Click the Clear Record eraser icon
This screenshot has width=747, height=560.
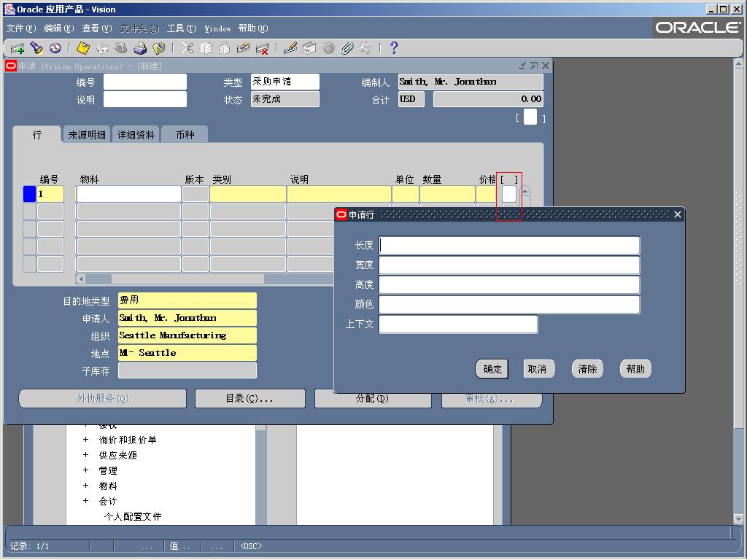coord(243,48)
